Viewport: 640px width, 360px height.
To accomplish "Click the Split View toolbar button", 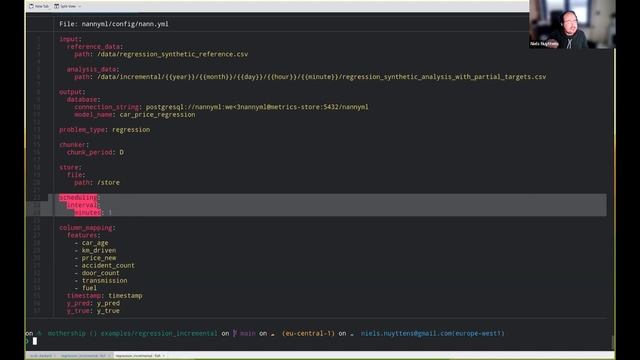I will coord(65,6).
